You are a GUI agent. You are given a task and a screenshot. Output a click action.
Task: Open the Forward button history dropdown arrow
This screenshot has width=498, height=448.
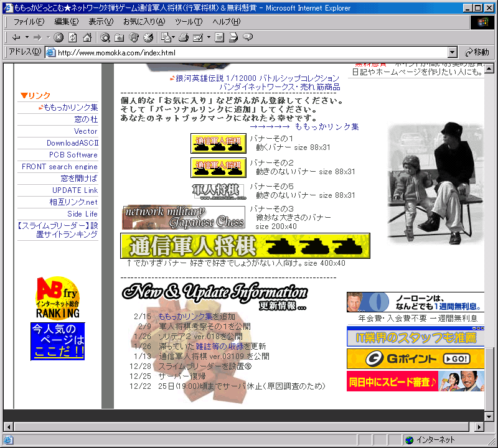pos(49,37)
